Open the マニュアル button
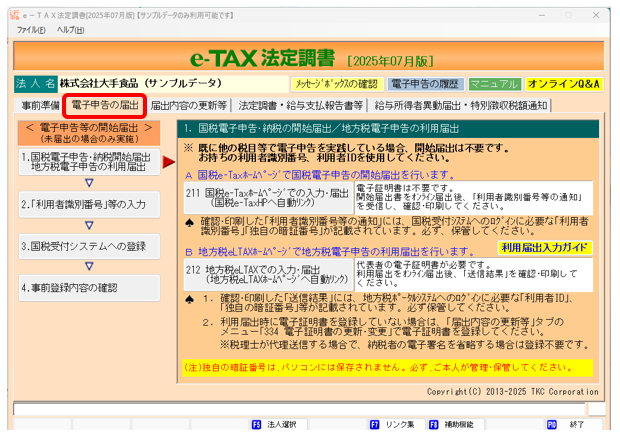The width and height of the screenshot is (620, 440). 494,84
